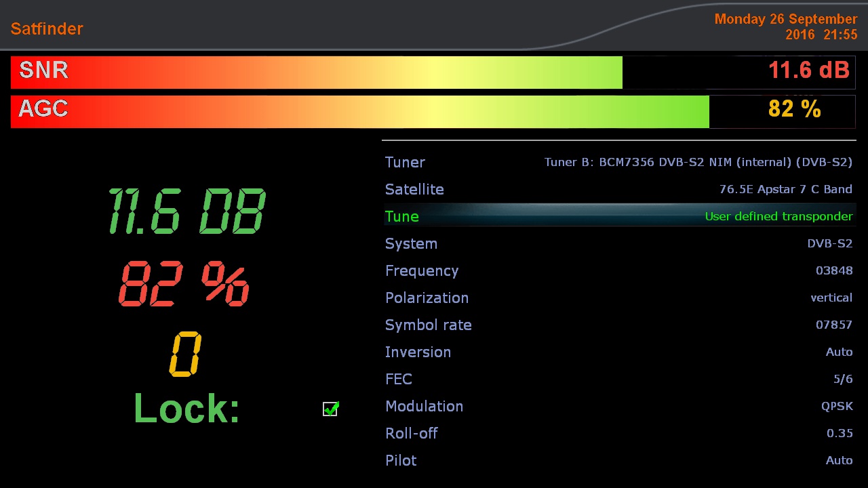Click the date and time display
The image size is (868, 488).
tap(785, 27)
